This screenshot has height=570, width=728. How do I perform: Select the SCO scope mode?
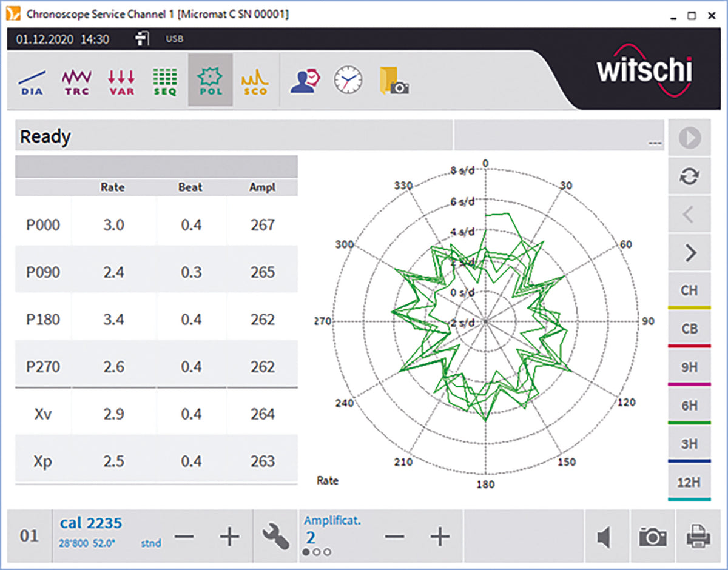tap(255, 81)
